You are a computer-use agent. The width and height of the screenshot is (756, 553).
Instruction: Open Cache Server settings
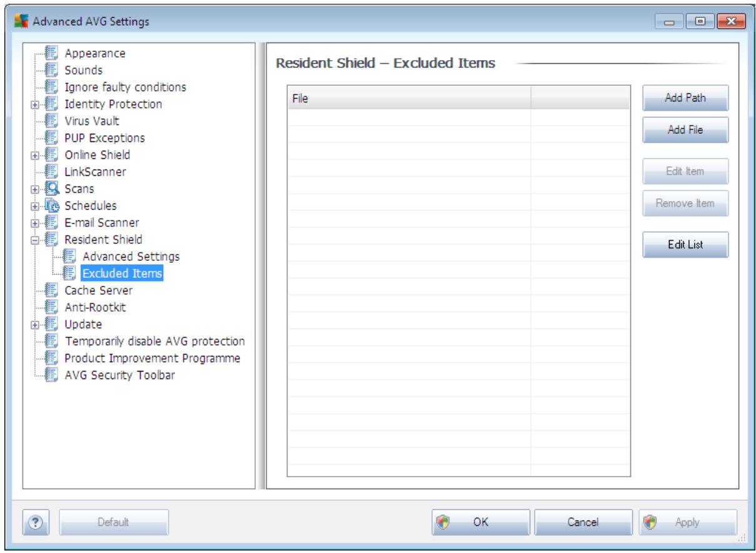pyautogui.click(x=98, y=290)
